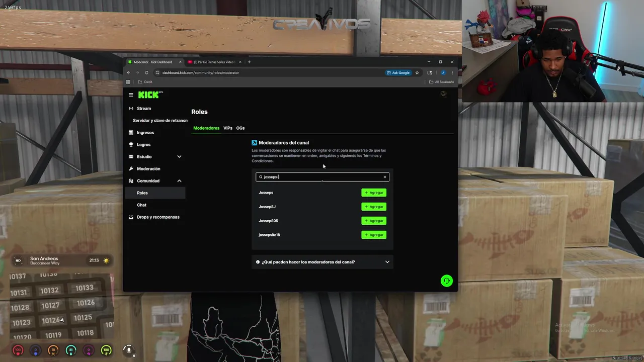This screenshot has height=362, width=644.
Task: Open Chrome's three-dot menu
Action: click(x=452, y=72)
